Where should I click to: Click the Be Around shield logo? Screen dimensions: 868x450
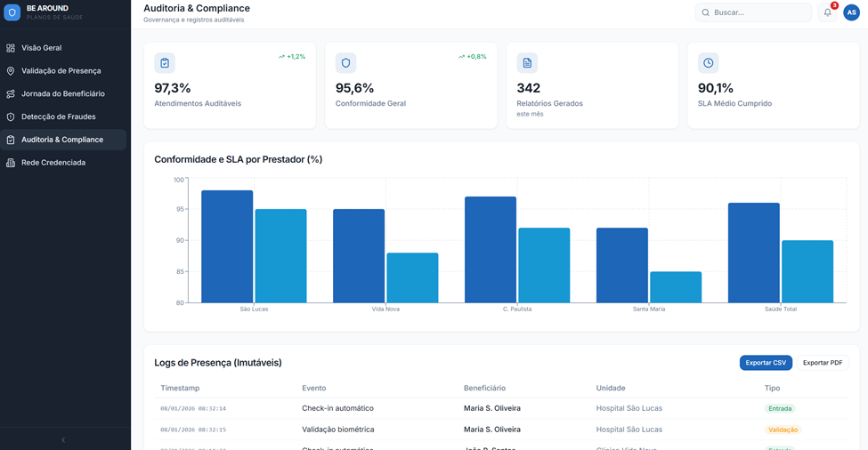(x=12, y=12)
